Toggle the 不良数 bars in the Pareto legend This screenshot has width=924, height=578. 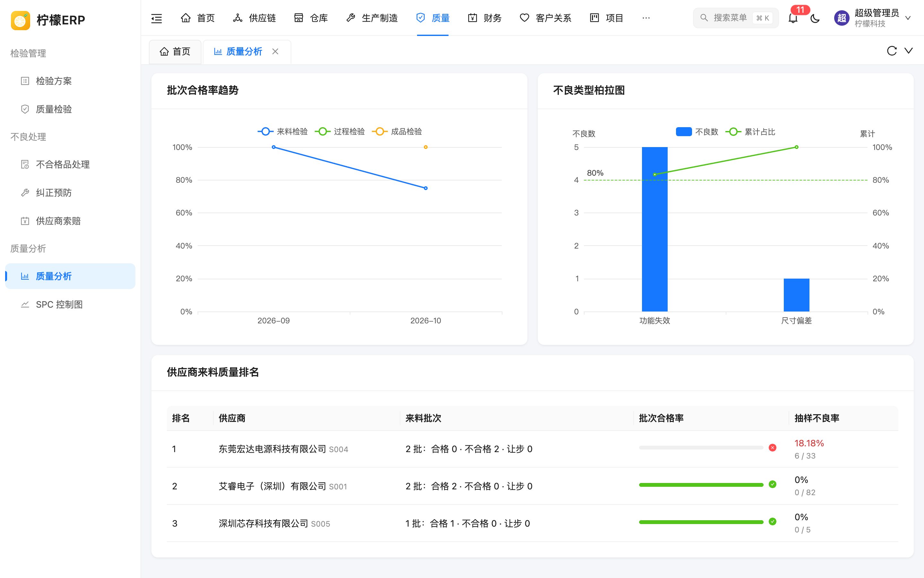tap(697, 132)
